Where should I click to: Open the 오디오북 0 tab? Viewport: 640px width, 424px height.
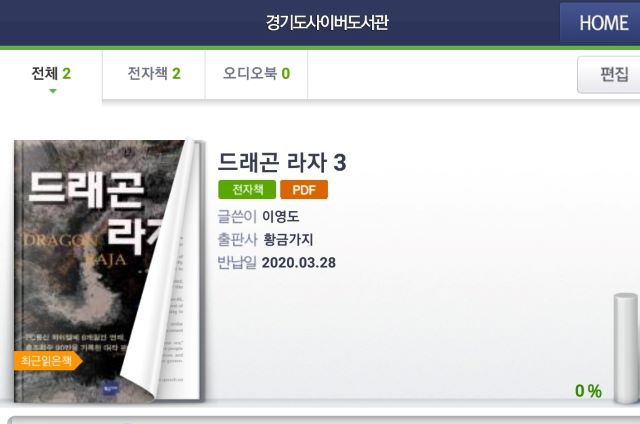[256, 74]
